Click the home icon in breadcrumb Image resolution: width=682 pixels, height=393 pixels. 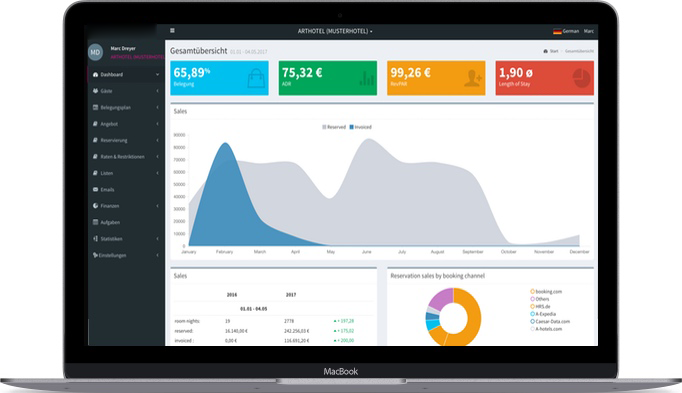[545, 51]
